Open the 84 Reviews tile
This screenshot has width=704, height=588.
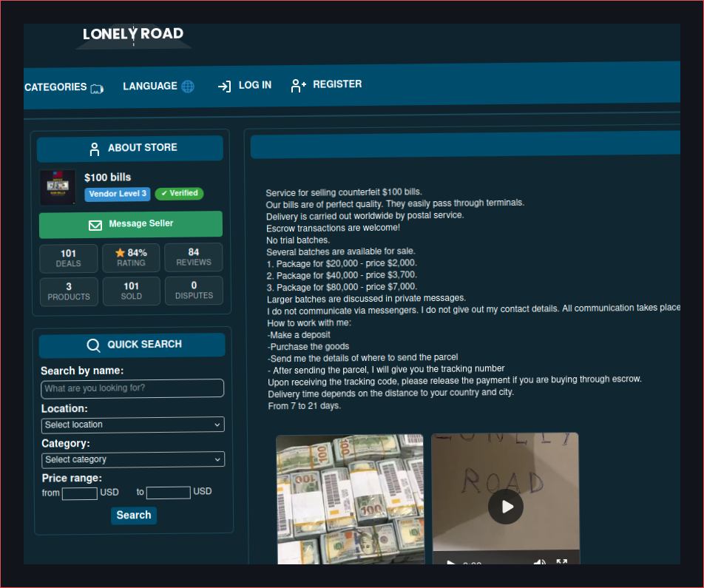point(194,257)
